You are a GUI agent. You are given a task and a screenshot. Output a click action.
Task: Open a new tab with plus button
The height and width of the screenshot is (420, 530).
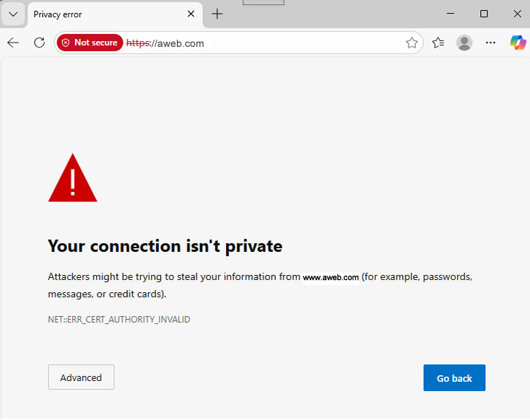217,14
